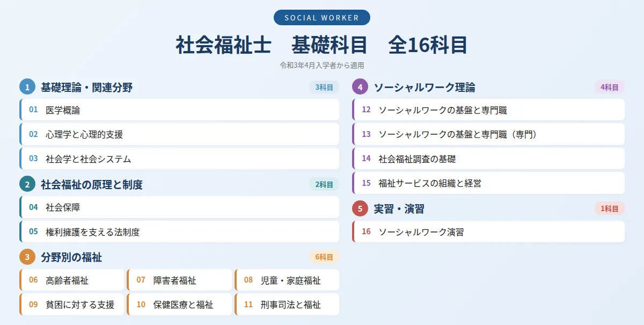Open subject 05 権利擁護を支える法制度
Image resolution: width=644 pixels, height=325 pixels.
pos(179,232)
